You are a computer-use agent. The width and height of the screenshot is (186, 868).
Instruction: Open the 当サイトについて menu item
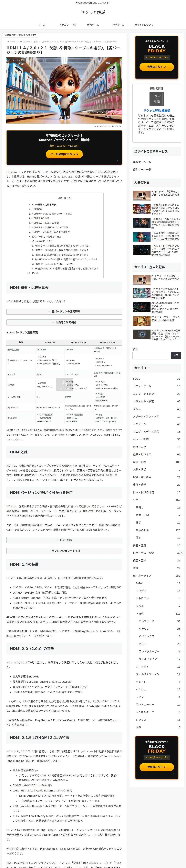point(144,25)
